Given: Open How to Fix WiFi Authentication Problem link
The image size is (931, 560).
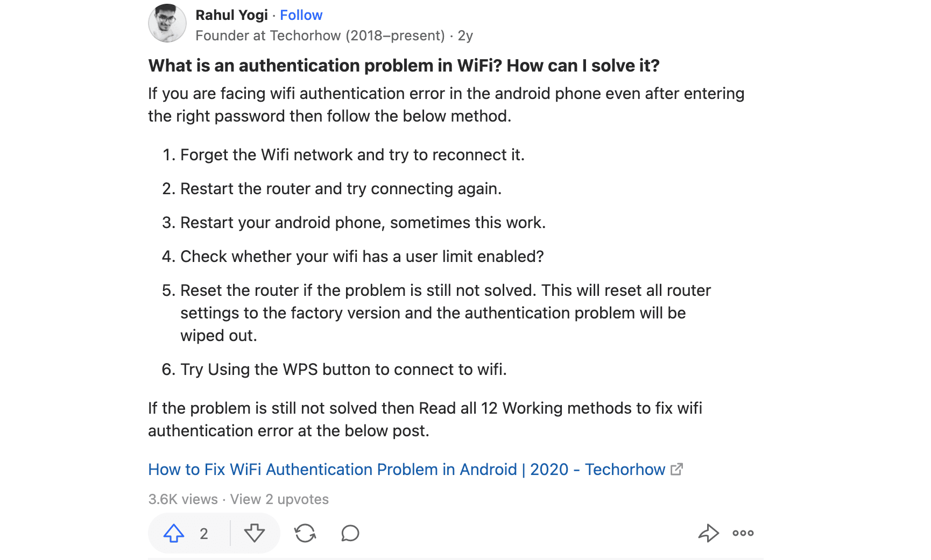Looking at the screenshot, I should [407, 469].
